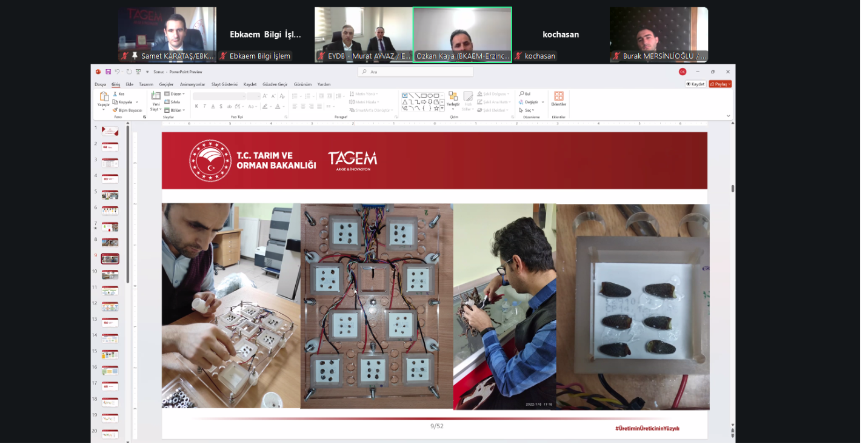The image size is (868, 444).
Task: Toggle the Kaydet record button
Action: pyautogui.click(x=696, y=84)
